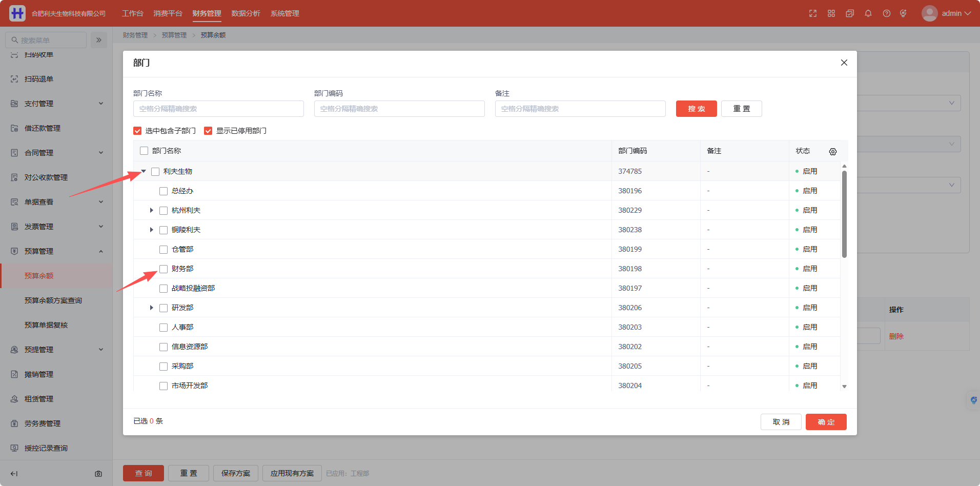The width and height of the screenshot is (980, 486).
Task: Check the 信息资源部 checkbox
Action: point(164,347)
